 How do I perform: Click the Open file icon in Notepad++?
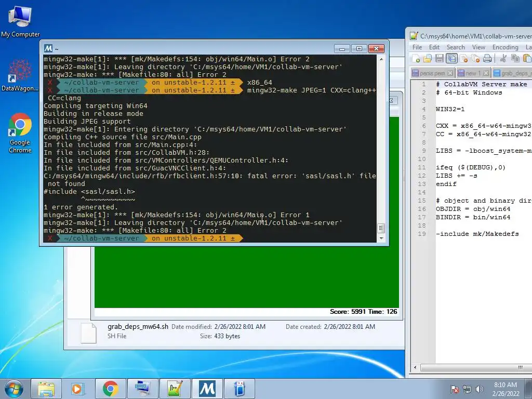click(x=428, y=59)
